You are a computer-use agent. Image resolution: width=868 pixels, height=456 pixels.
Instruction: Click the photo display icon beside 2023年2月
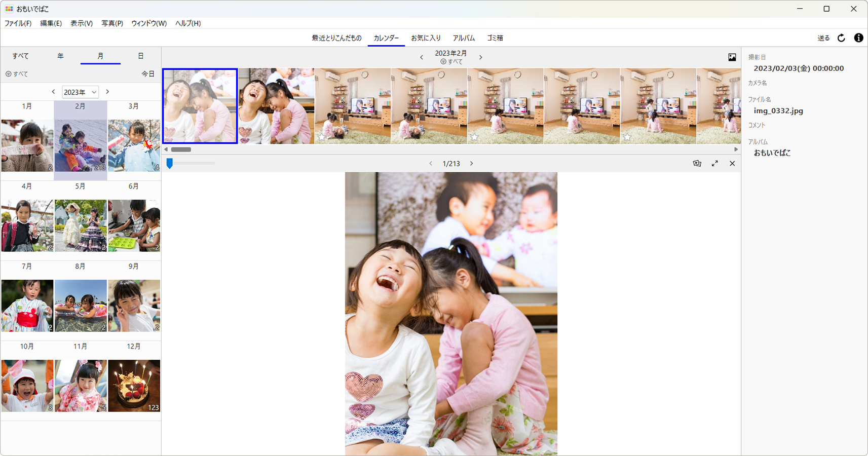point(732,57)
